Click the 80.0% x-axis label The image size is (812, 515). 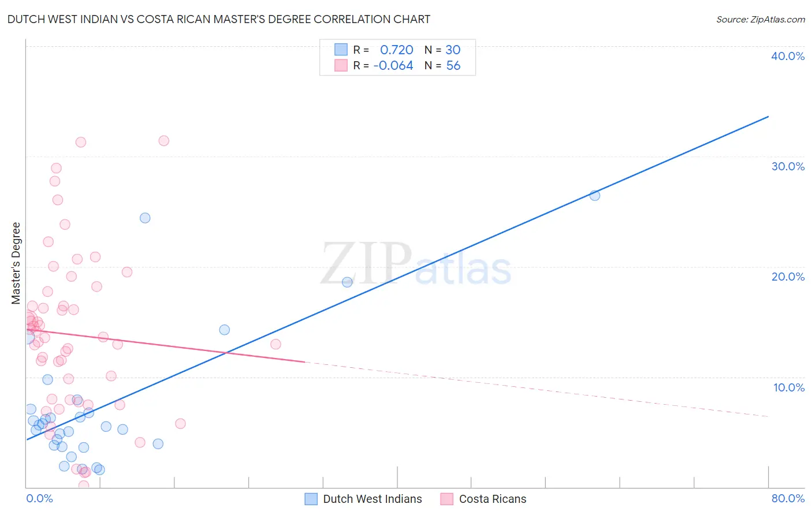tap(788, 498)
